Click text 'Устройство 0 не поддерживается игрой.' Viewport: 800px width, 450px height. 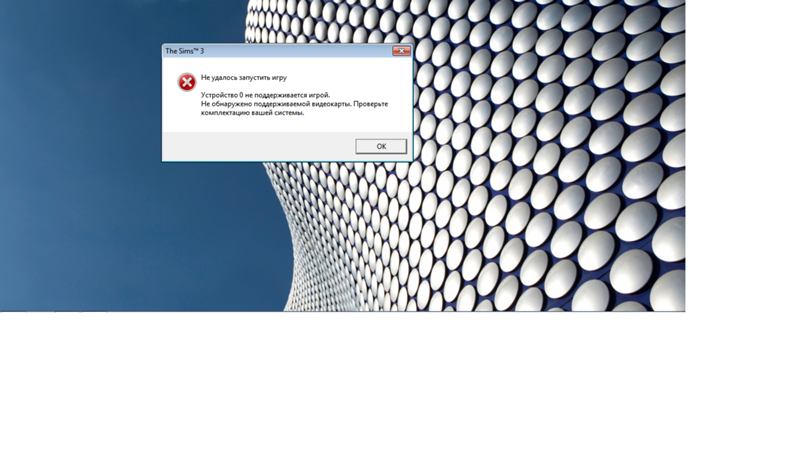[x=265, y=95]
